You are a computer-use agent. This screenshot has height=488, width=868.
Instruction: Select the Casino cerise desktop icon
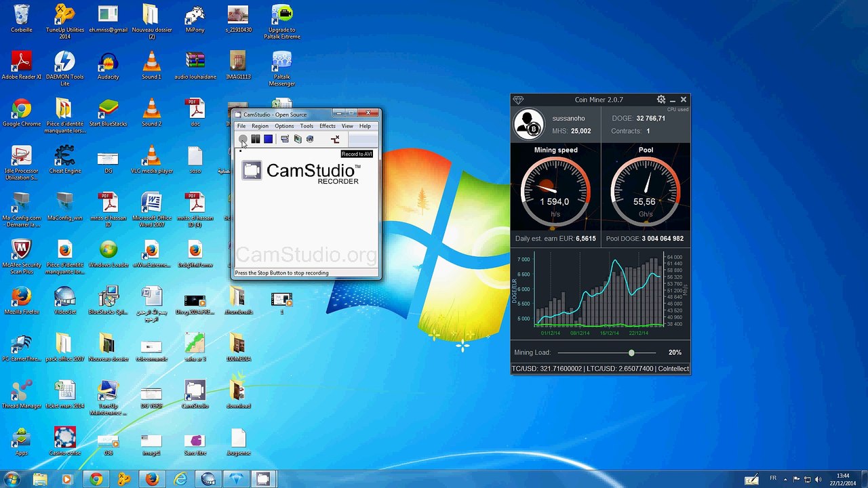coord(64,441)
